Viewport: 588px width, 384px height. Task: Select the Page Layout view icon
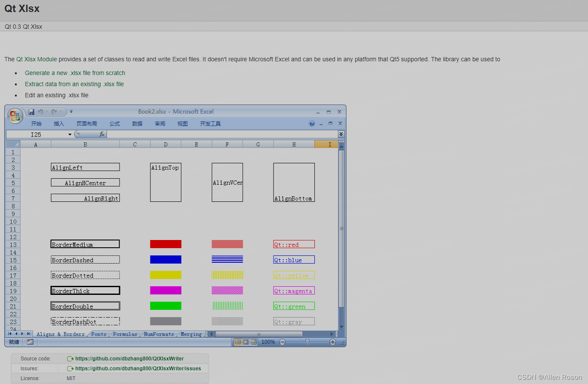coord(245,342)
